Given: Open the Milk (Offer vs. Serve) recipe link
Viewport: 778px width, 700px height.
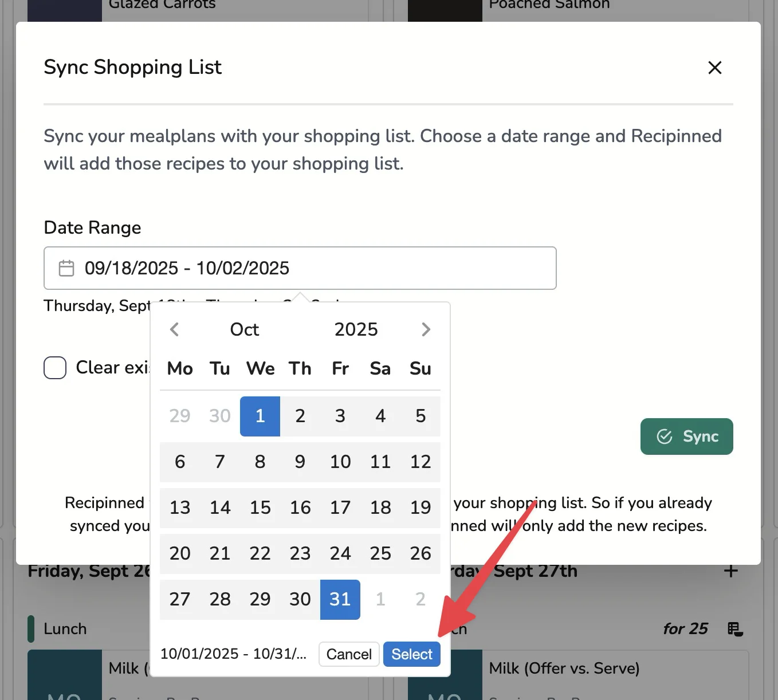Looking at the screenshot, I should pyautogui.click(x=564, y=668).
